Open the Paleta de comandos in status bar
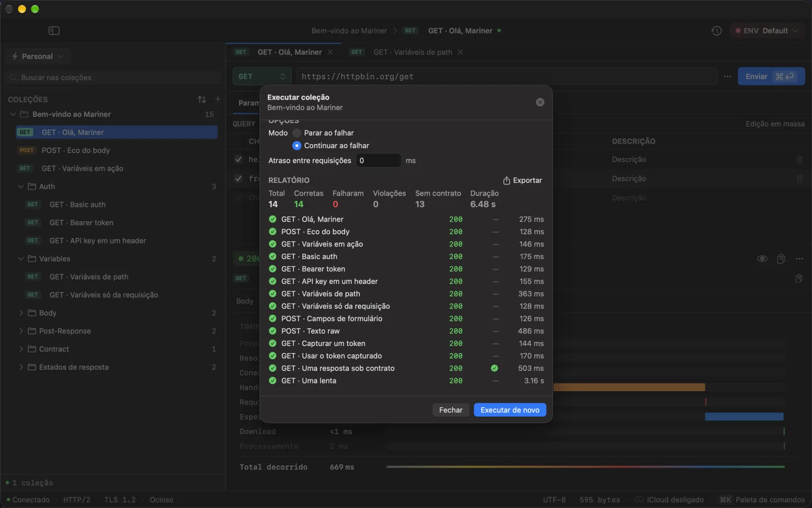Viewport: 812px width, 508px height. pyautogui.click(x=762, y=500)
